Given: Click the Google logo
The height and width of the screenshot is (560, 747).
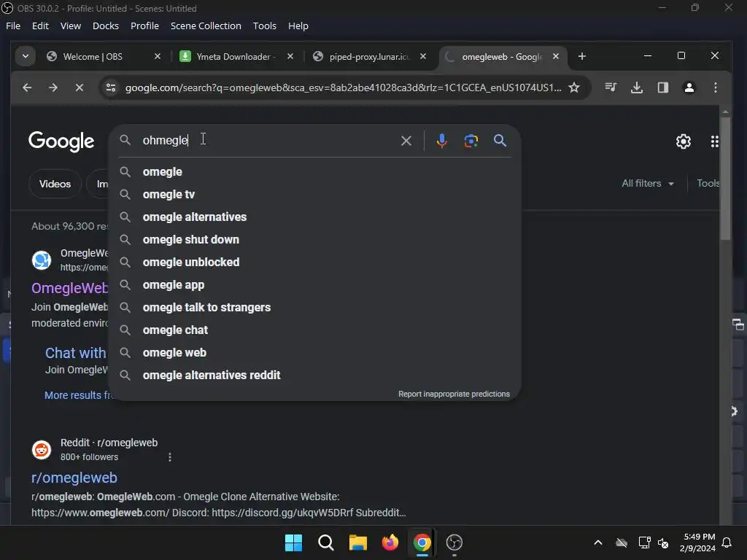Looking at the screenshot, I should coord(61,141).
